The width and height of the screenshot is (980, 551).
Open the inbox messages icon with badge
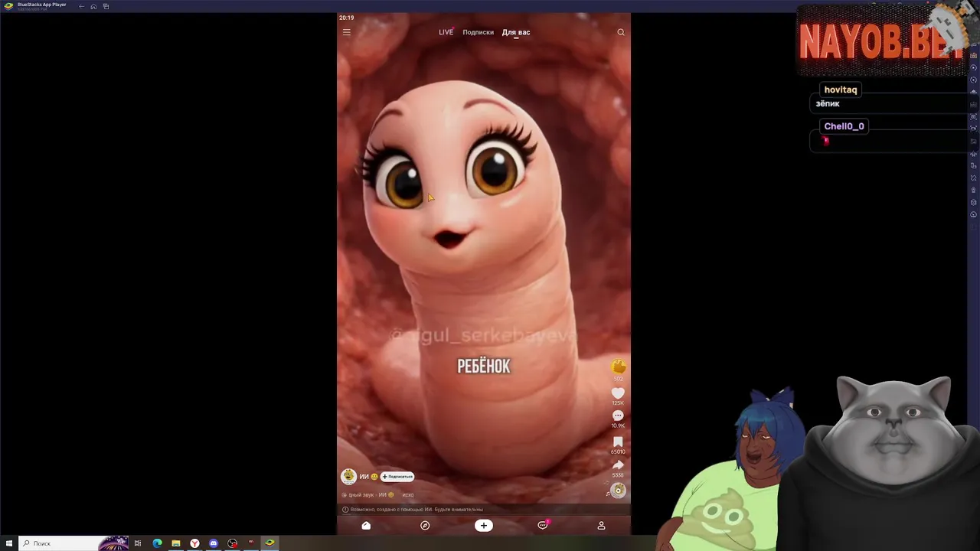pos(543,526)
